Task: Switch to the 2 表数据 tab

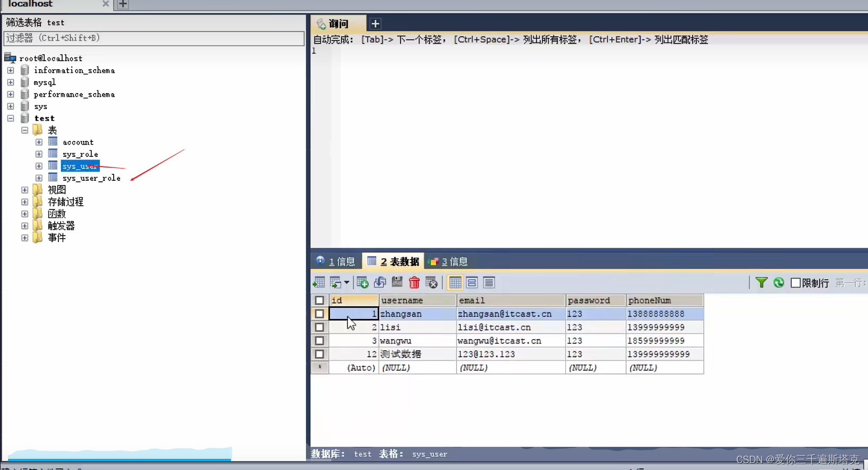Action: 394,261
